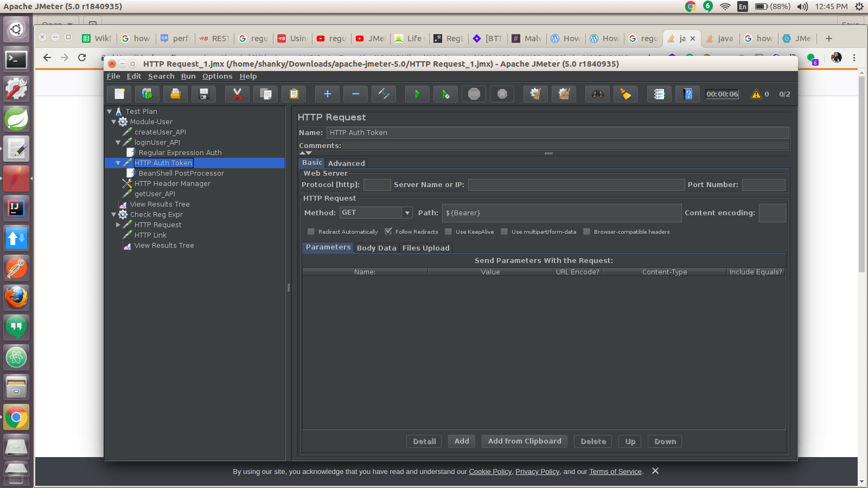Click the Port Number field
The width and height of the screenshot is (868, 488).
point(763,185)
